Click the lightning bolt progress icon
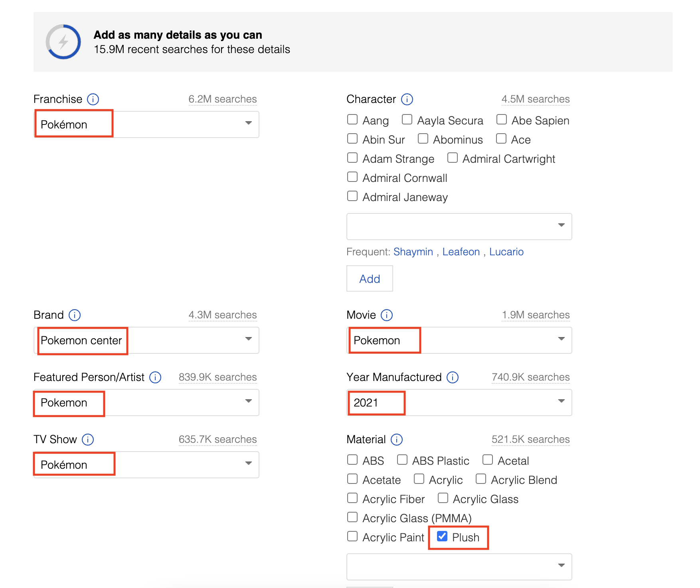This screenshot has height=588, width=700. click(63, 42)
